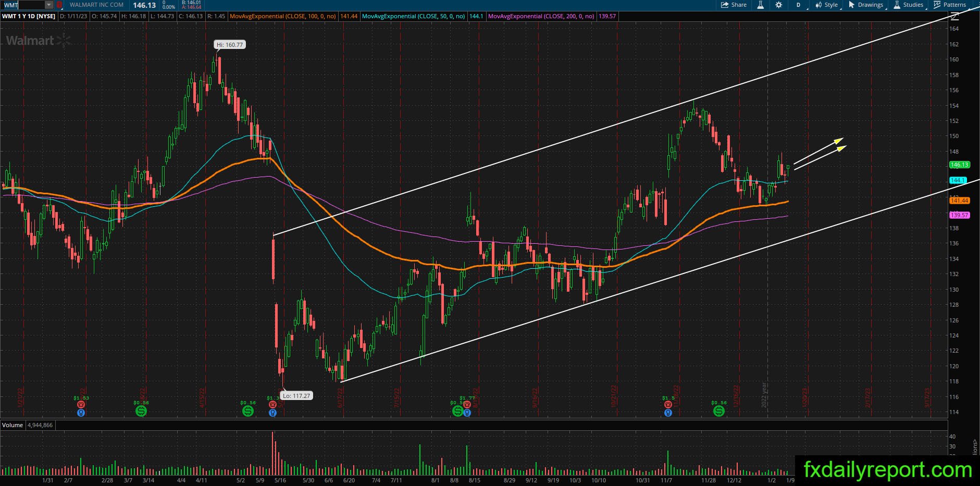The width and height of the screenshot is (980, 486).
Task: Click the $1.3 earnings phone icon
Action: tap(272, 405)
